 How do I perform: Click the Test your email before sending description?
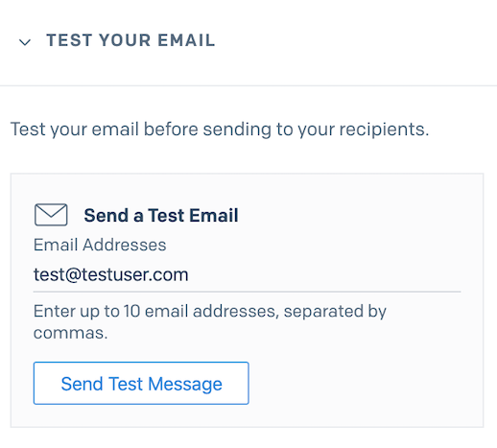pos(220,130)
